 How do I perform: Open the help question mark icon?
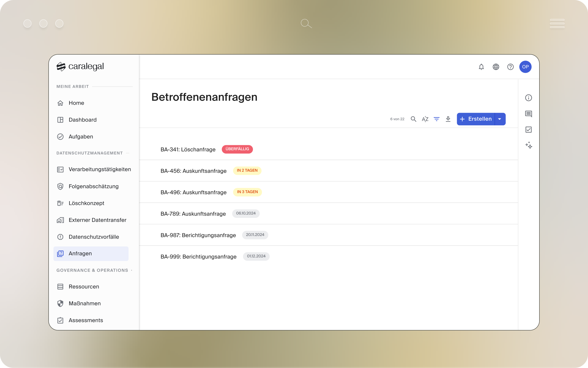tap(511, 67)
